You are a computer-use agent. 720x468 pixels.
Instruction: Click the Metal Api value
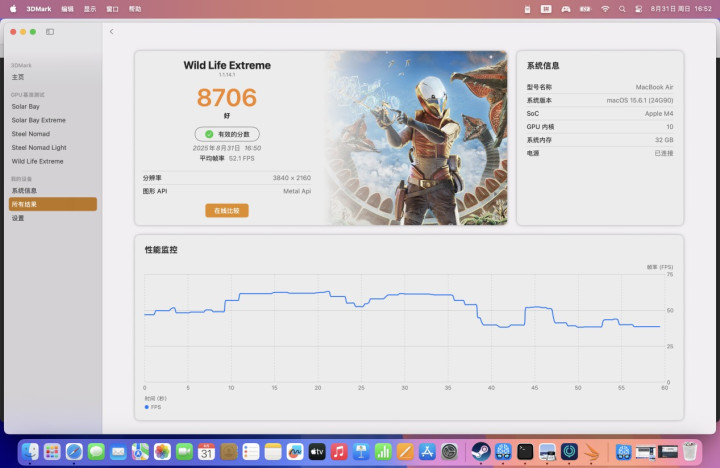point(297,191)
